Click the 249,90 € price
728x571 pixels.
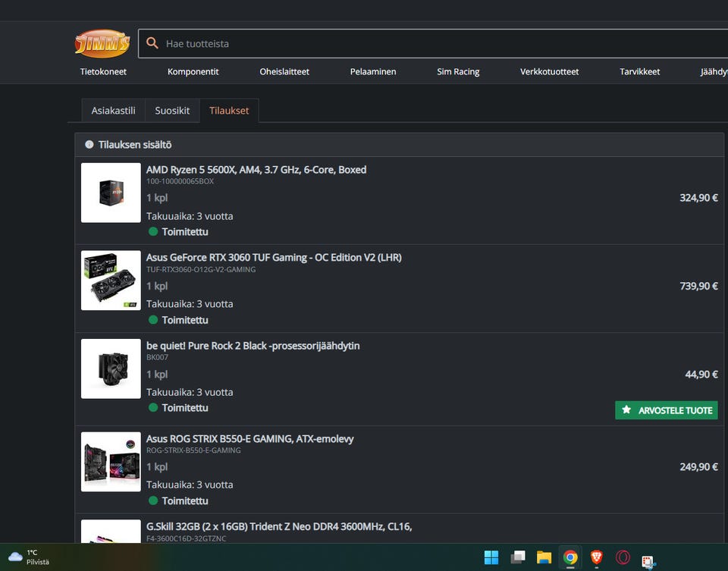pyautogui.click(x=698, y=466)
